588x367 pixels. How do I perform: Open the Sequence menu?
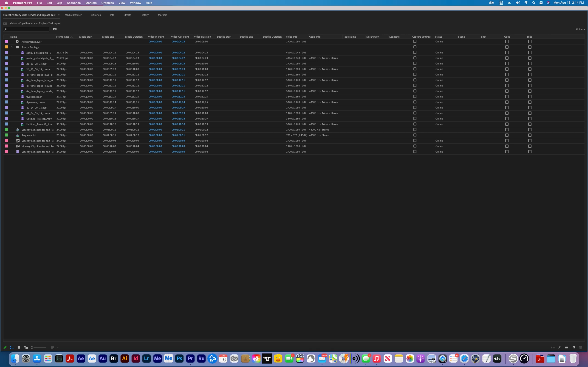tap(74, 3)
